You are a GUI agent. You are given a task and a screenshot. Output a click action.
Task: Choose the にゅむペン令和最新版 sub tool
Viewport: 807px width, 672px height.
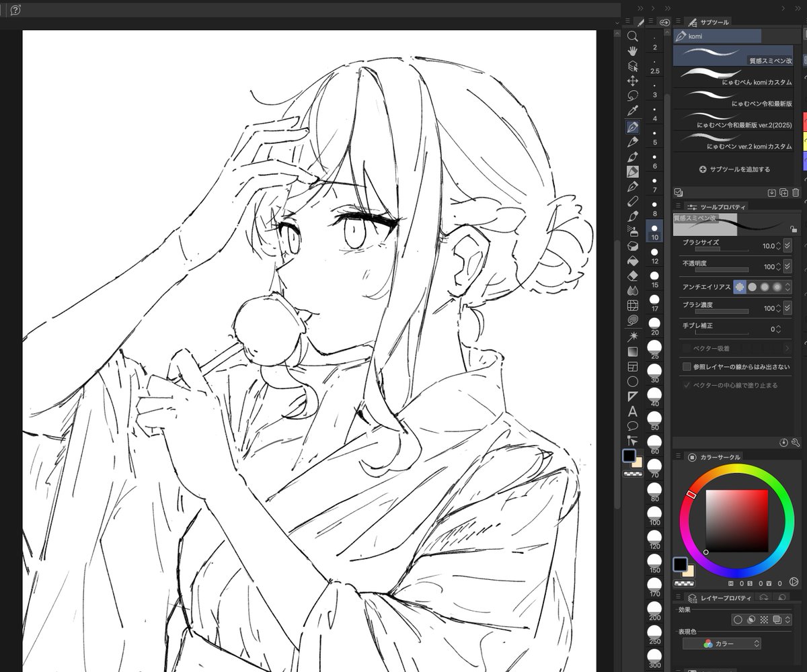coord(733,98)
